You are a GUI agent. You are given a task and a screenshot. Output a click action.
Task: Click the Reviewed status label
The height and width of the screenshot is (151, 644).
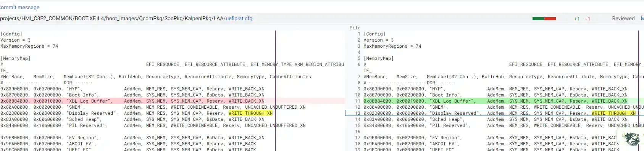point(623,18)
